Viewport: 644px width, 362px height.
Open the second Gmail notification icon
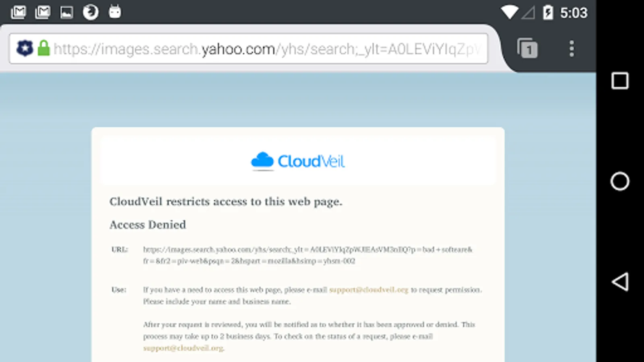click(43, 12)
